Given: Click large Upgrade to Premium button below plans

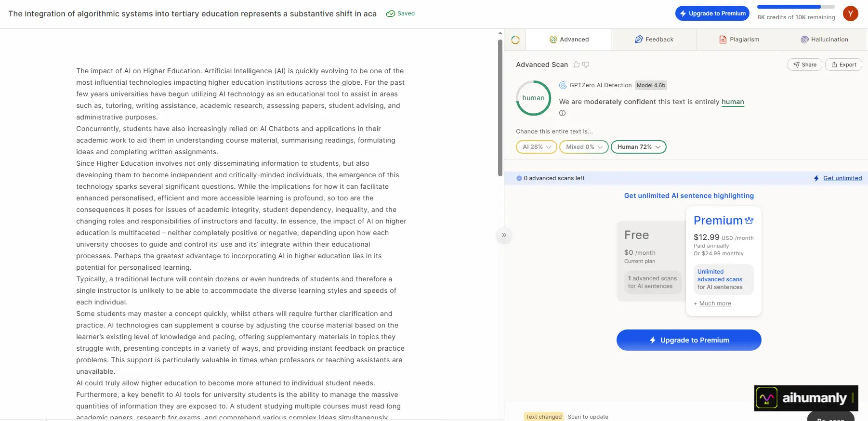Looking at the screenshot, I should tap(689, 340).
